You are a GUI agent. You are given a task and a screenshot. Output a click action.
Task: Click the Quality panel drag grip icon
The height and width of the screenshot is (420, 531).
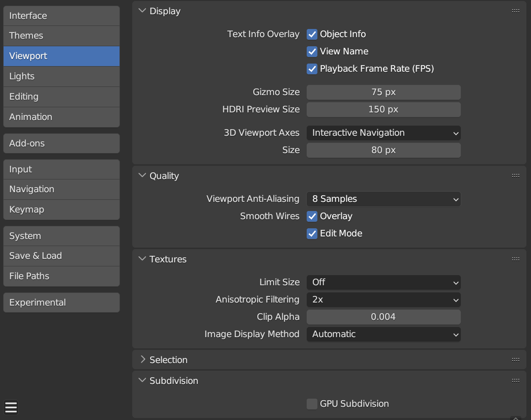(x=515, y=175)
